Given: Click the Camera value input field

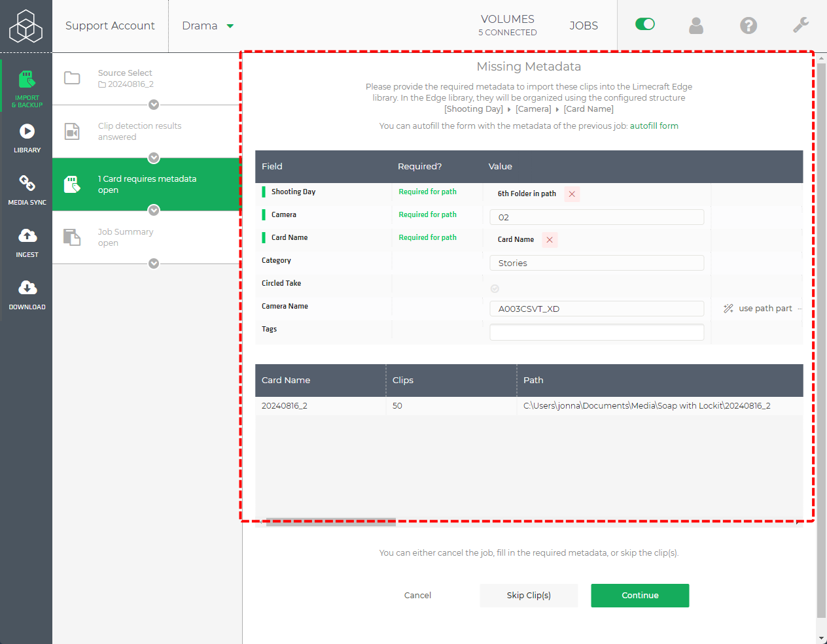Looking at the screenshot, I should [597, 217].
